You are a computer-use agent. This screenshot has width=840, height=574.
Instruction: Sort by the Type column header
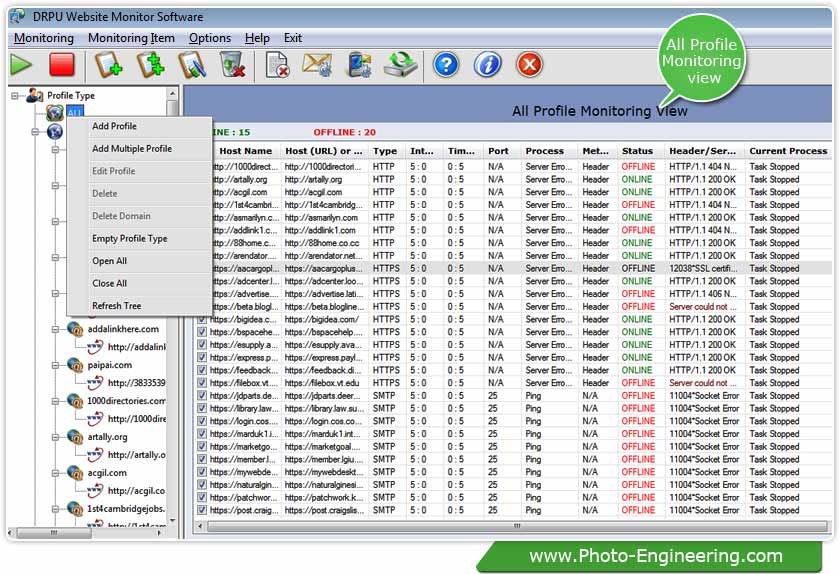click(x=387, y=151)
